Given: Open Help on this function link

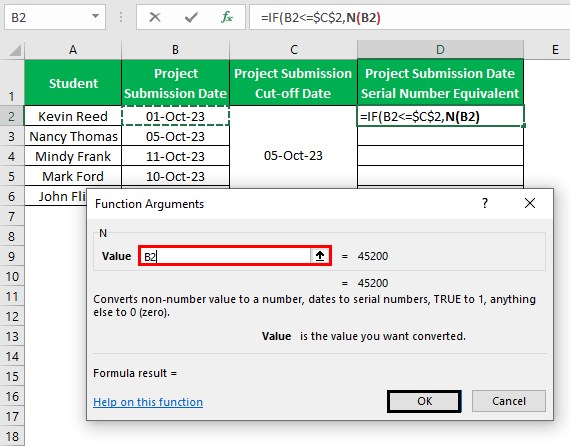Looking at the screenshot, I should point(148,402).
